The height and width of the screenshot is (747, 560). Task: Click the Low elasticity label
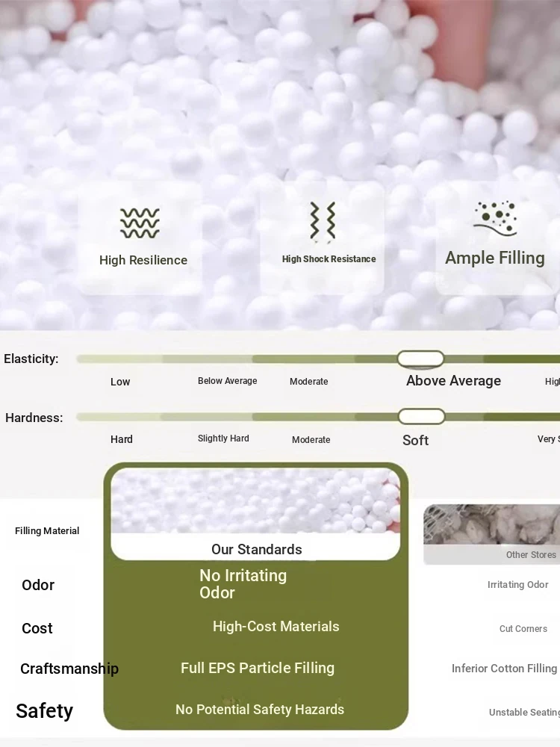point(120,382)
